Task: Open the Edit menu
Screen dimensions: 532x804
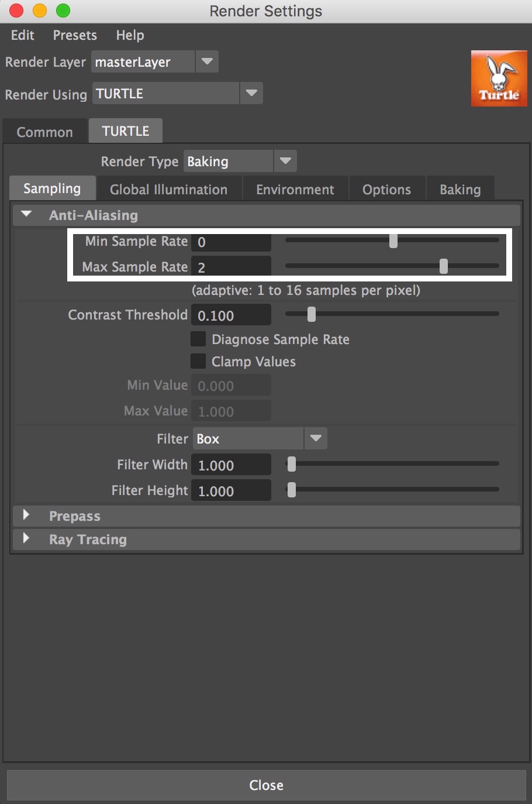Action: click(22, 35)
